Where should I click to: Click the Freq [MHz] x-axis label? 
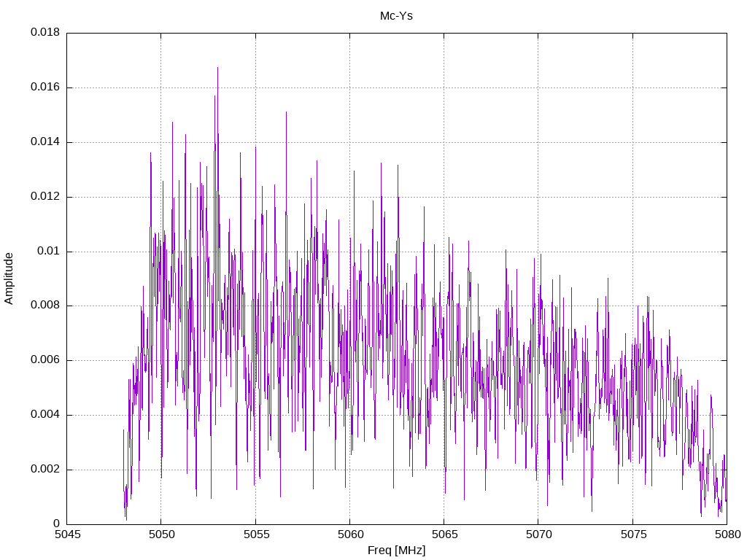coord(396,550)
